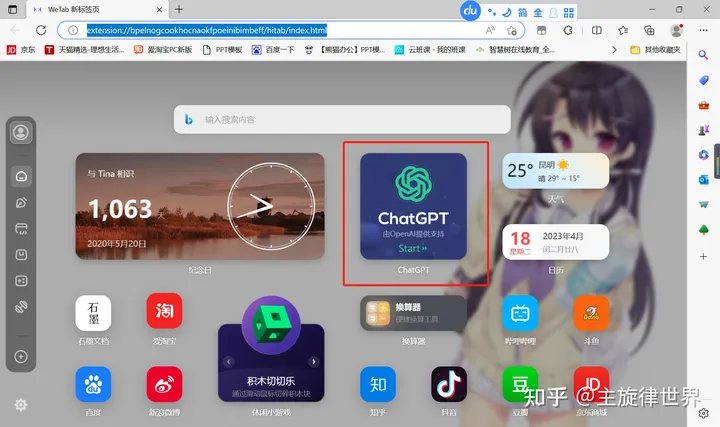This screenshot has width=720, height=427.
Task: Open the Douyin TikTok icon
Action: 449,384
